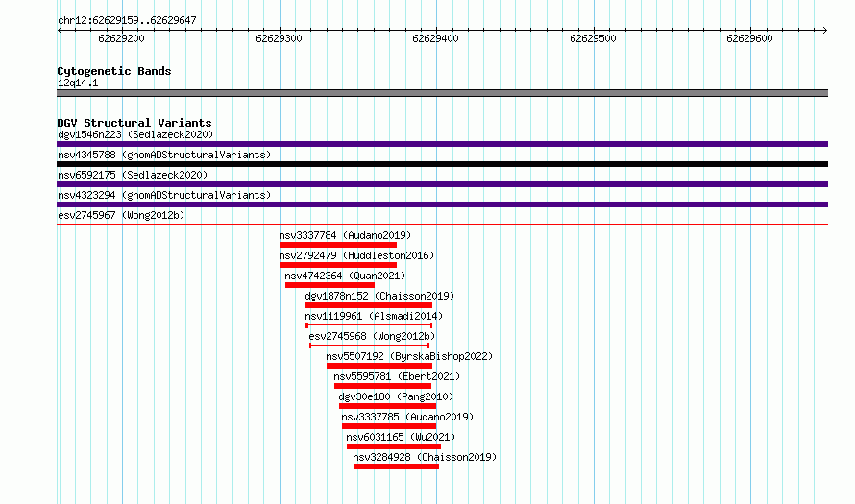Open variant label nsv5595781 (Ebert2021)
This screenshot has width=855, height=504.
[x=397, y=376]
